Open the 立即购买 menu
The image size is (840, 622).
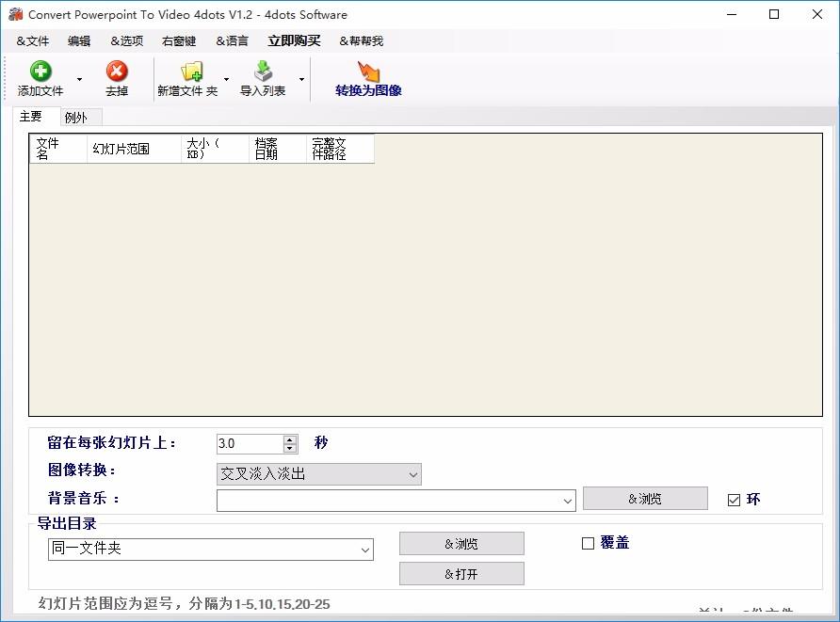pyautogui.click(x=294, y=41)
